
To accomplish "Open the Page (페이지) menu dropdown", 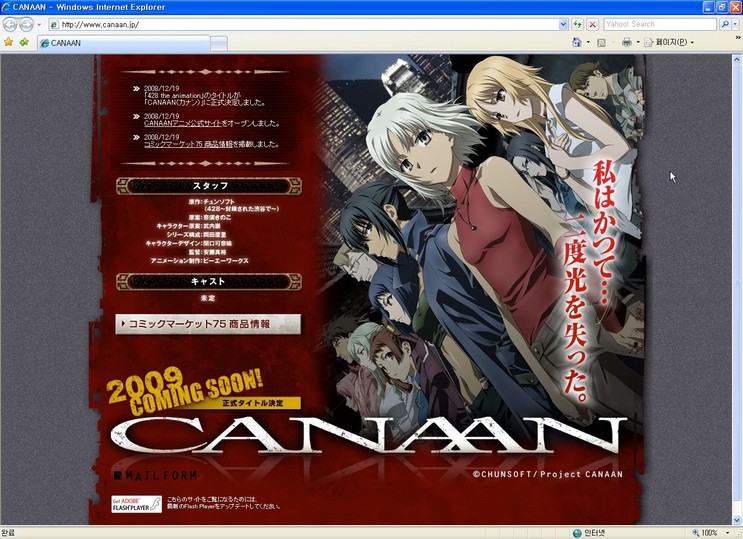I will click(669, 43).
